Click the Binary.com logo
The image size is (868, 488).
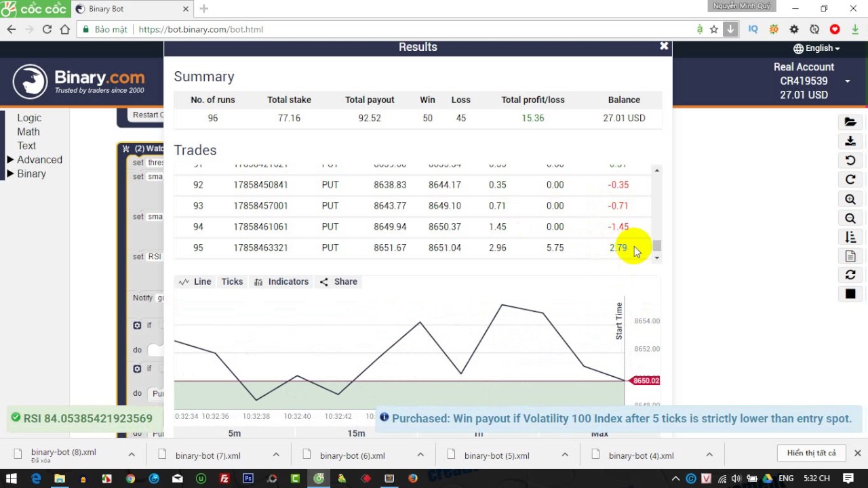[79, 81]
